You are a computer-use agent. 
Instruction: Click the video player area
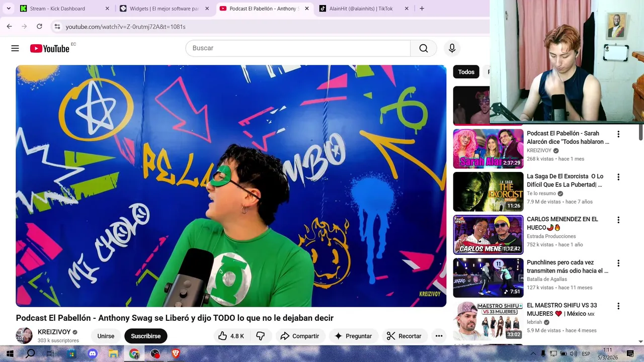pos(231,186)
